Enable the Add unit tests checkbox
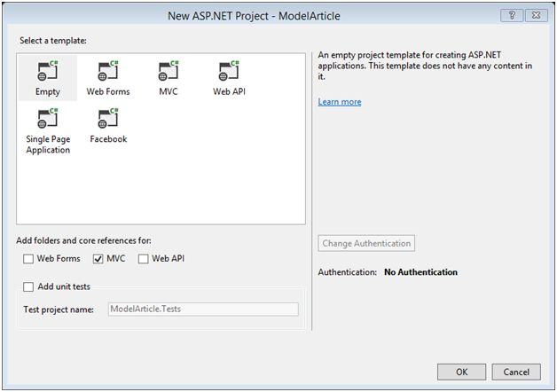This screenshot has height=392, width=557. pos(28,286)
